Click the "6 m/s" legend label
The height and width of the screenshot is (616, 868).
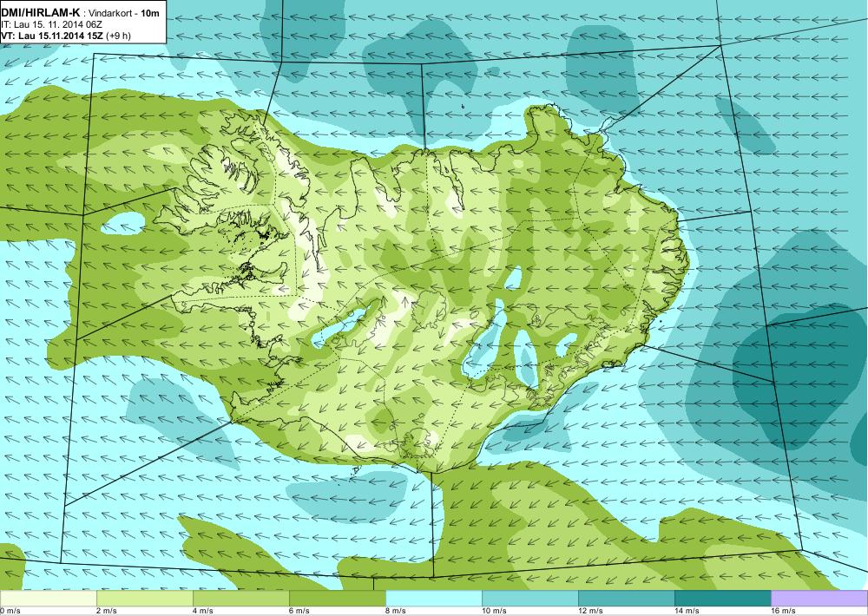click(x=299, y=611)
